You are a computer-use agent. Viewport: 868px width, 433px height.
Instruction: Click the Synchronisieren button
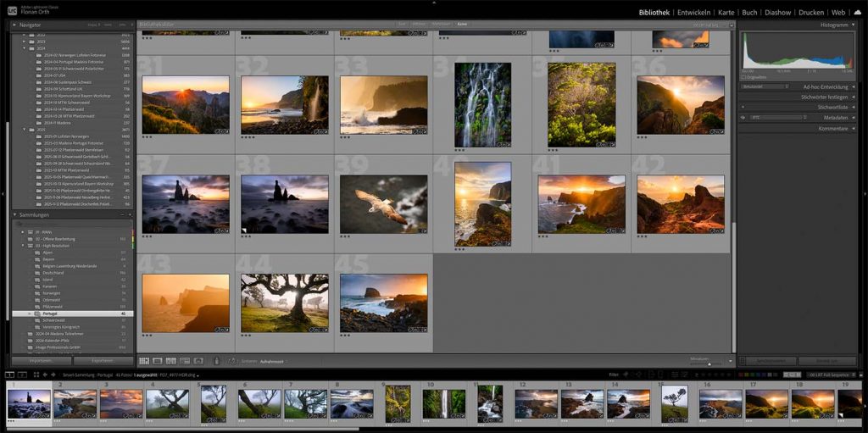771,361
